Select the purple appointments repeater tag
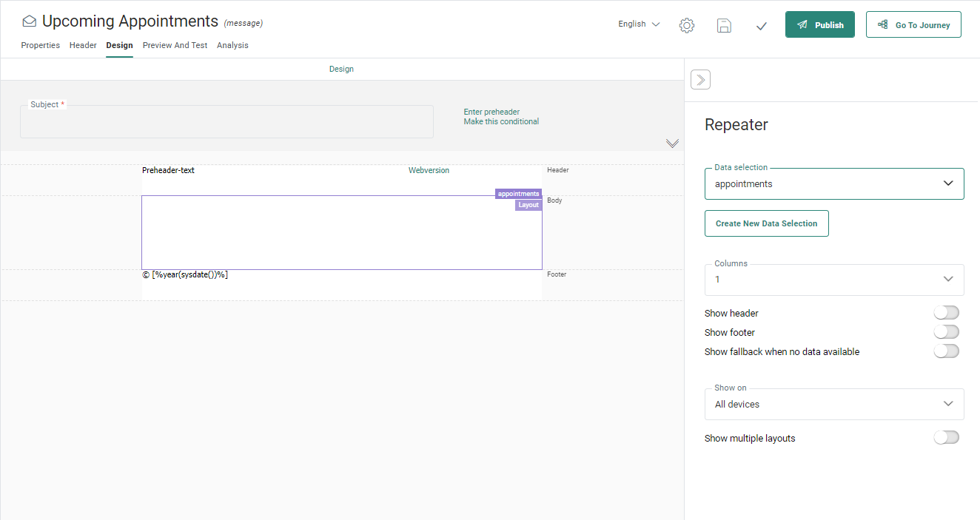Viewport: 980px width, 520px height. (x=518, y=194)
